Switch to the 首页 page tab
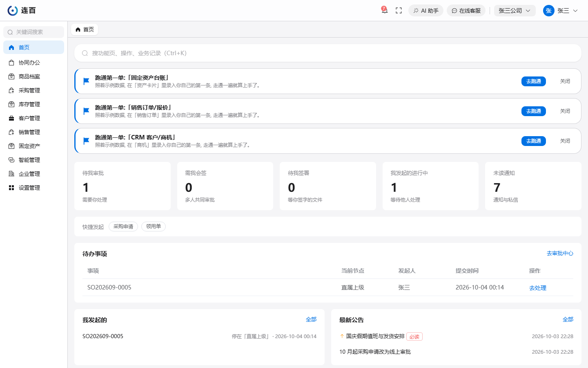 tap(85, 29)
